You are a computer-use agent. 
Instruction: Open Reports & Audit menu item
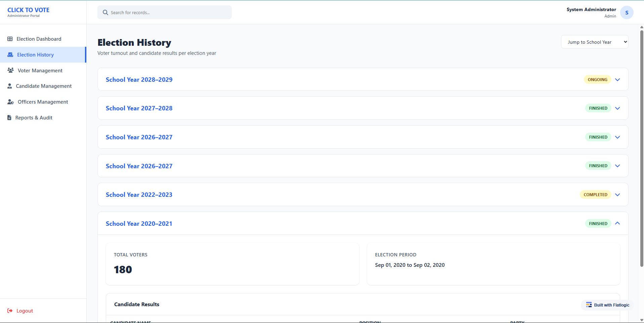click(x=34, y=118)
